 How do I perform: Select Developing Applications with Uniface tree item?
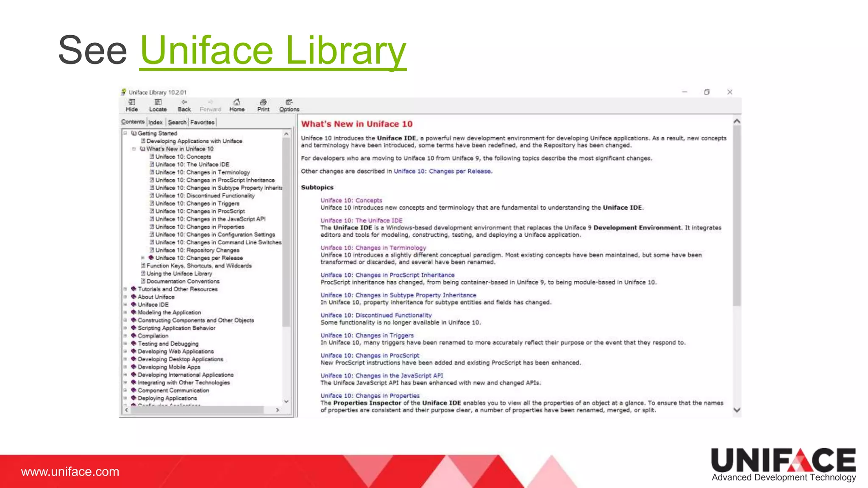click(x=194, y=141)
